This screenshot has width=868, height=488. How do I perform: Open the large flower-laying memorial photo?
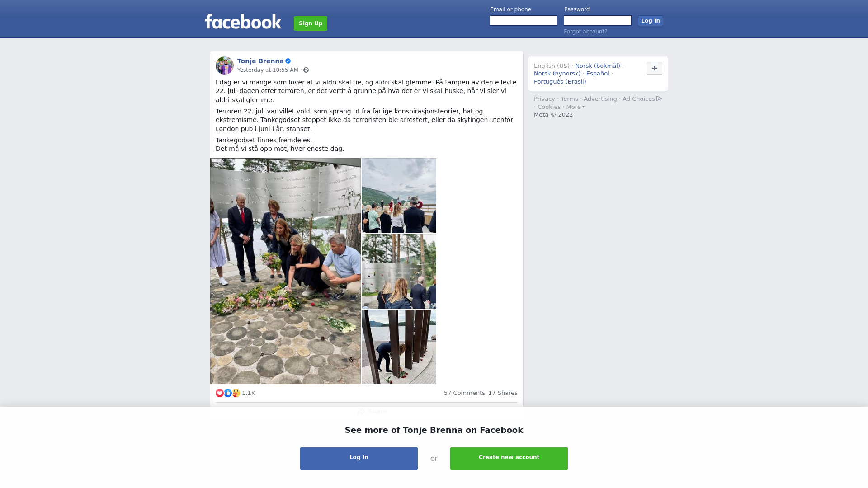285,271
